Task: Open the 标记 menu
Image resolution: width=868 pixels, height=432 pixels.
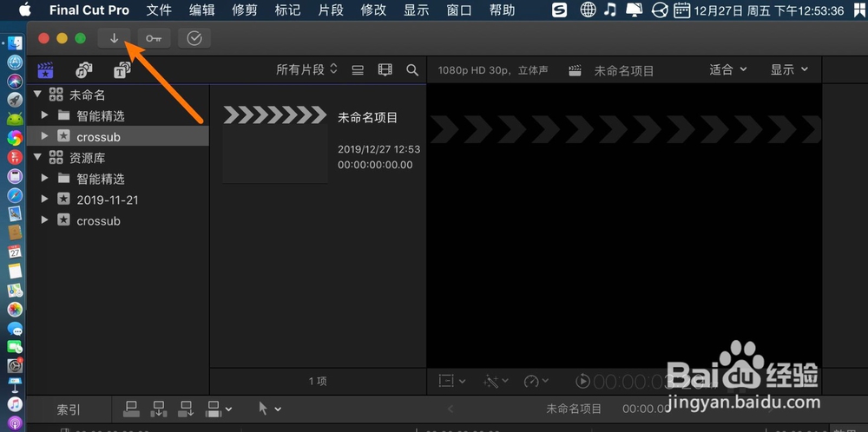Action: pos(288,10)
